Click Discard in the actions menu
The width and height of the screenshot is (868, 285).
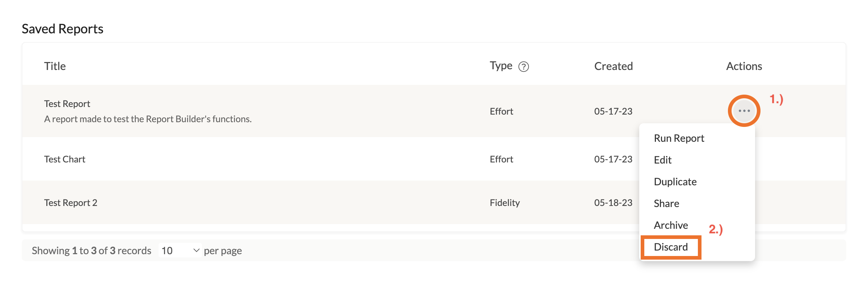[x=671, y=247]
